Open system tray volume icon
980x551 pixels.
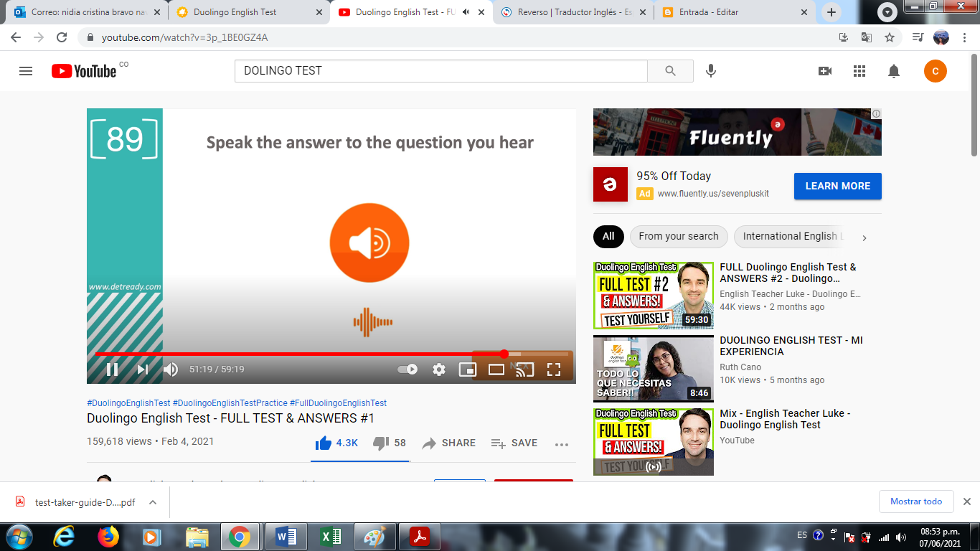(901, 537)
